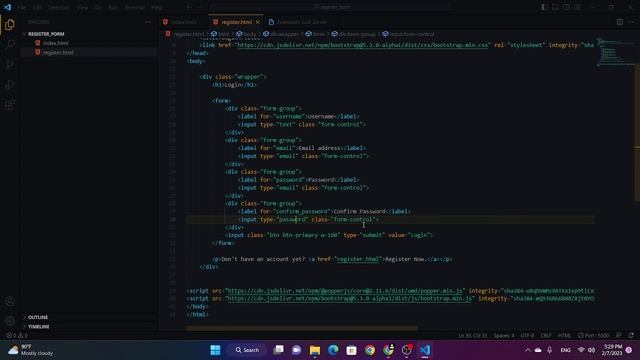Open Microsoft Edge from the taskbar
Screen dimensions: 640x360
click(333, 350)
